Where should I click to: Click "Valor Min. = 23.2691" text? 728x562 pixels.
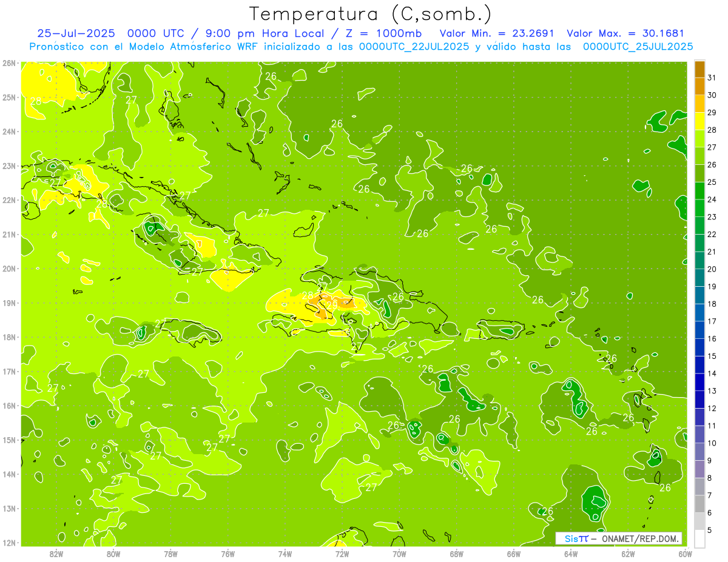[x=497, y=33]
